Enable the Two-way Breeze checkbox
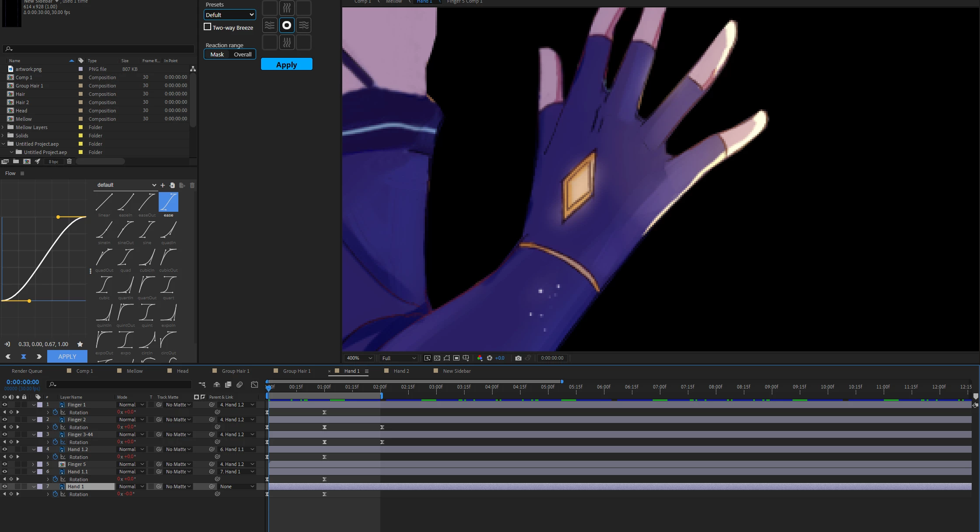This screenshot has width=980, height=532. tap(208, 27)
